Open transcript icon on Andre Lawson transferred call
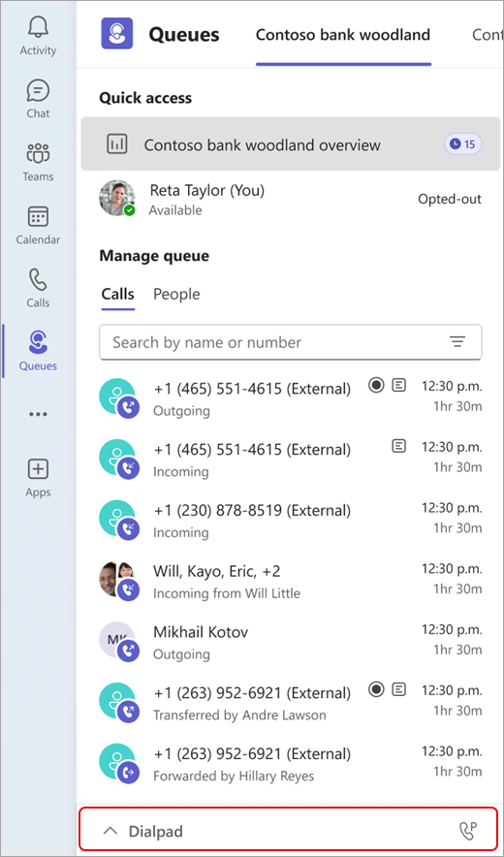Screen dimensions: 504x857 click(x=399, y=689)
